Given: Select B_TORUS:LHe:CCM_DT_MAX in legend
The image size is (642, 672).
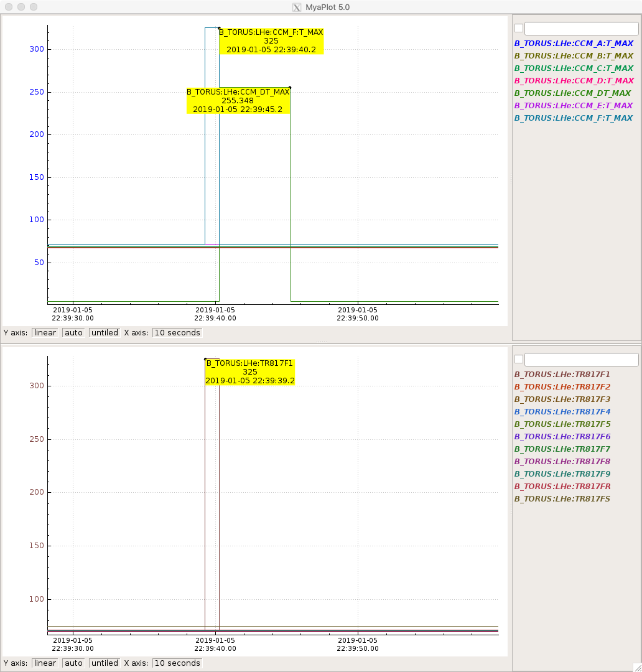Looking at the screenshot, I should 572,93.
